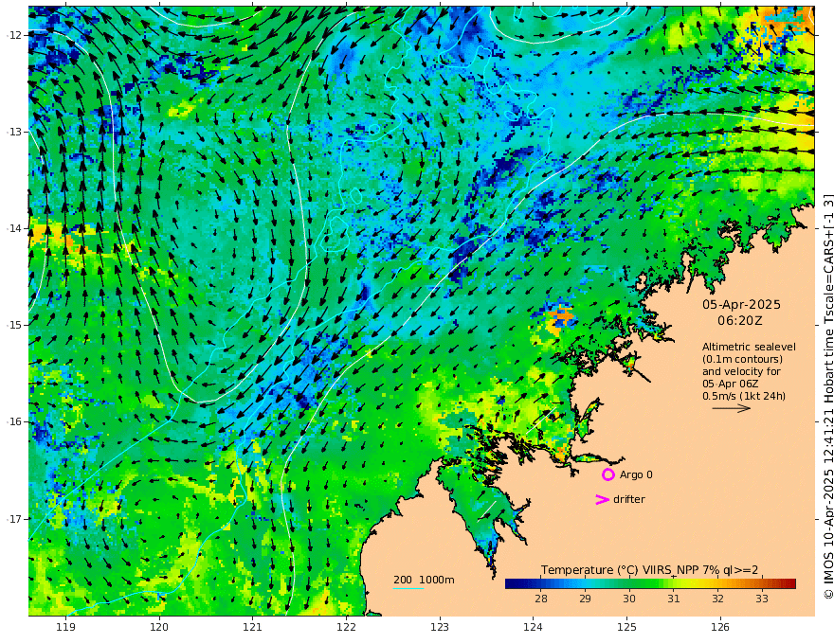Image resolution: width=834 pixels, height=644 pixels.
Task: Click the latitude axis label -16
Action: (x=14, y=421)
